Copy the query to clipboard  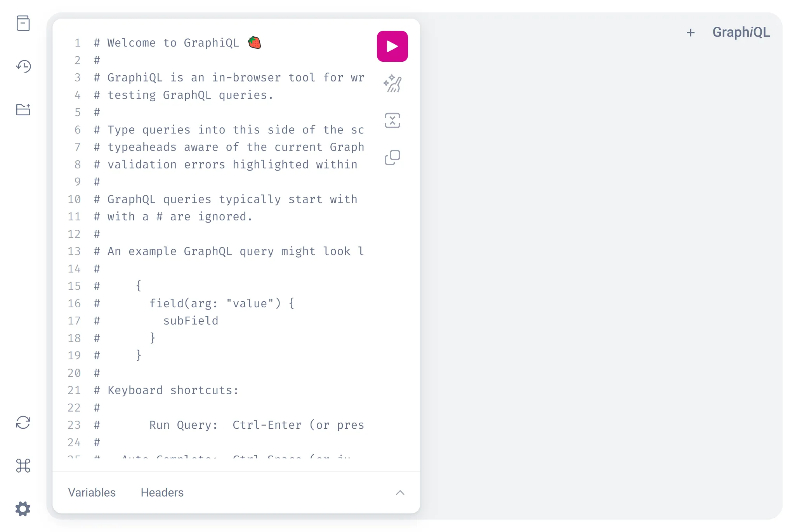392,157
